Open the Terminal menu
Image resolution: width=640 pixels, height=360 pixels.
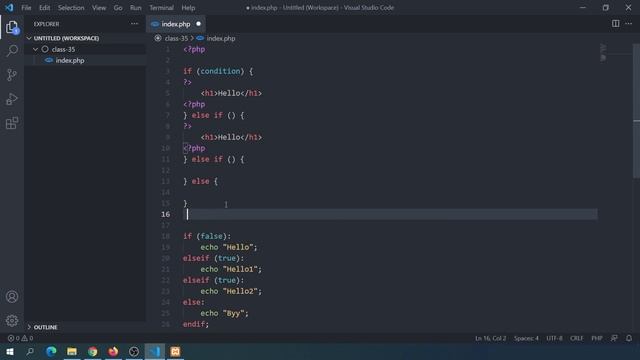pos(161,7)
